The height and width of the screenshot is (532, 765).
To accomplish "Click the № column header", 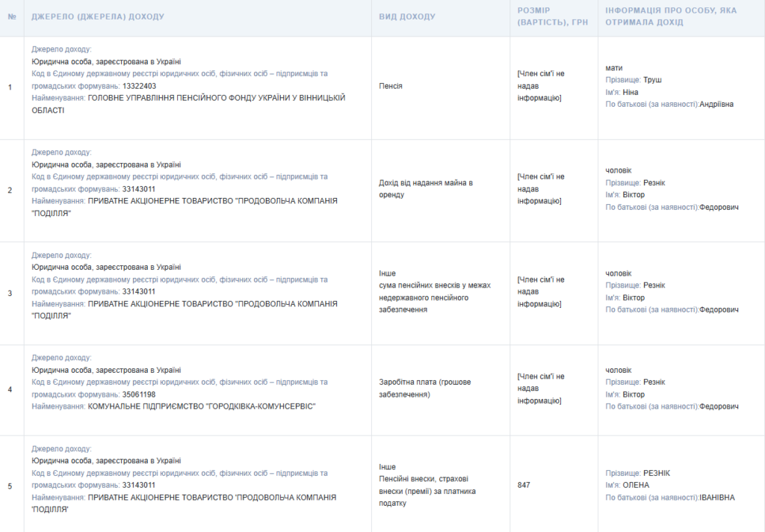I will [11, 16].
